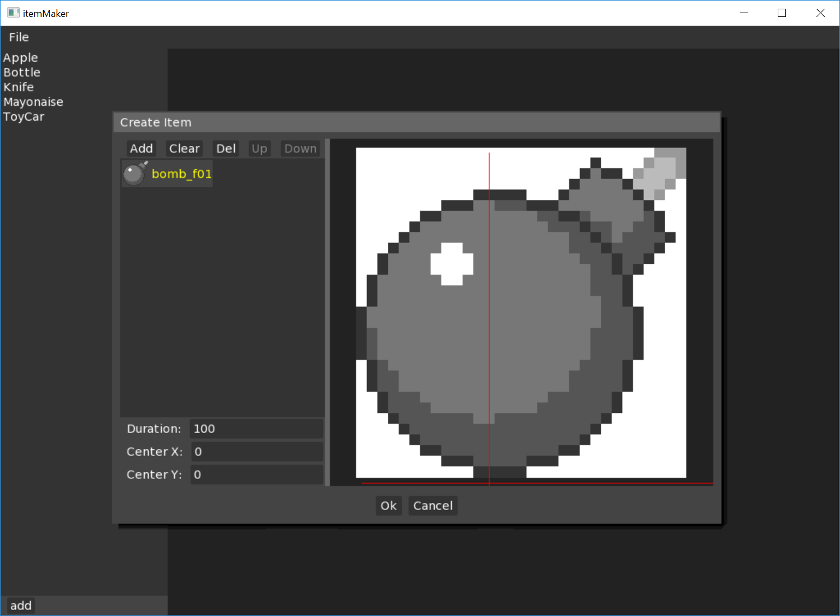Move frame down with Down button
The height and width of the screenshot is (616, 840).
(x=300, y=149)
